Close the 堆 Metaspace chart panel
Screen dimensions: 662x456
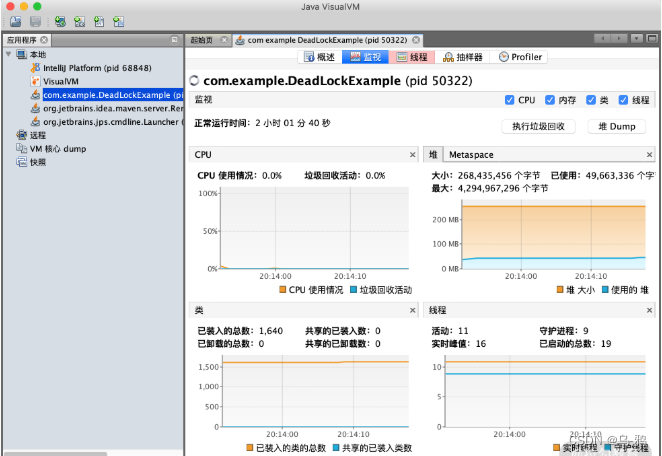click(649, 155)
